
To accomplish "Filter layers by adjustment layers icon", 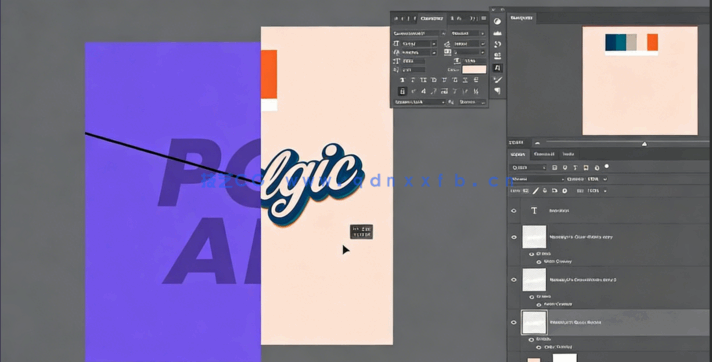I will coord(565,168).
